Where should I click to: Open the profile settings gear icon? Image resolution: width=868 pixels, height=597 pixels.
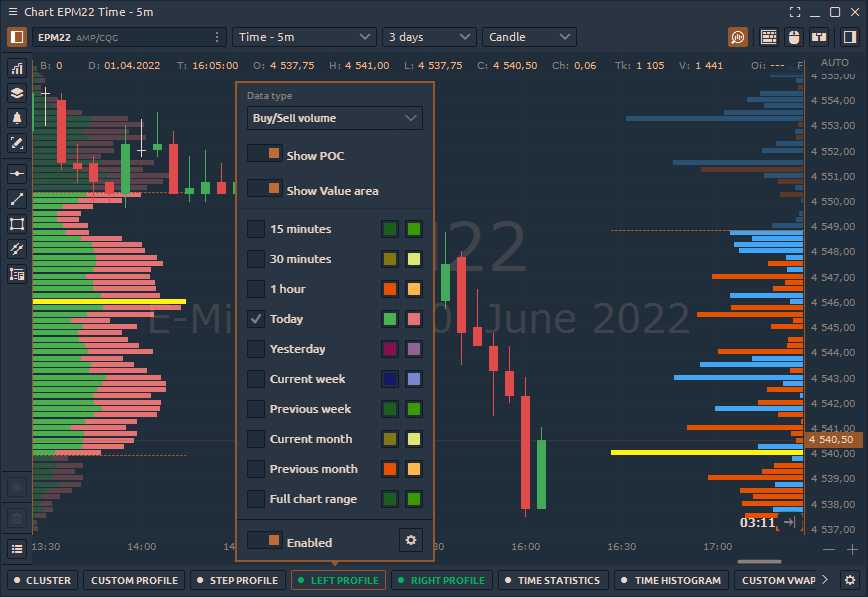pyautogui.click(x=410, y=541)
